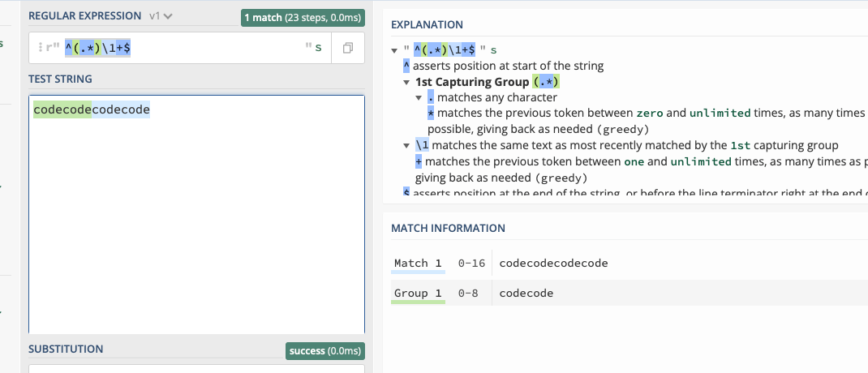Copy the regex to clipboard

coord(348,48)
